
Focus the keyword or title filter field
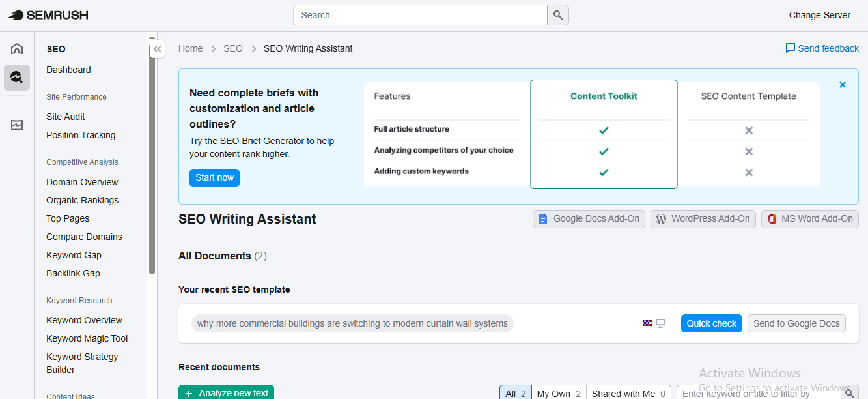click(x=759, y=393)
